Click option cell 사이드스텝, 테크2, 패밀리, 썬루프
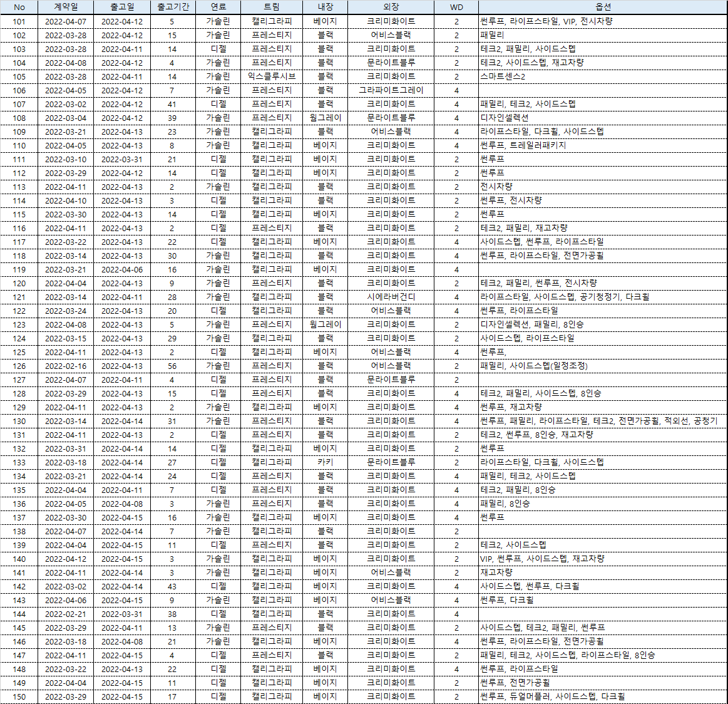The image size is (728, 704). pos(603,628)
